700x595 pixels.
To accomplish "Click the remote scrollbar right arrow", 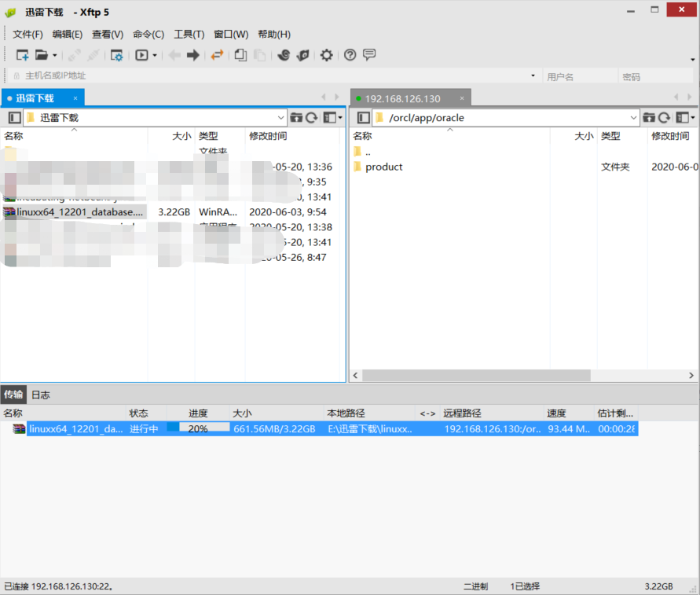I will point(691,376).
